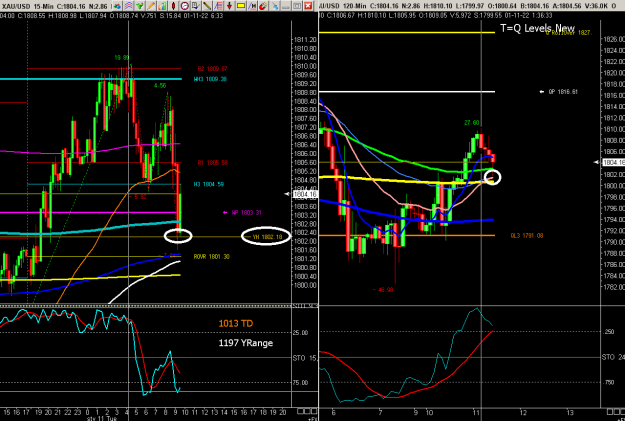Click the STO 24 stochastic label
Image resolution: width=625 pixels, height=421 pixels.
(x=613, y=357)
